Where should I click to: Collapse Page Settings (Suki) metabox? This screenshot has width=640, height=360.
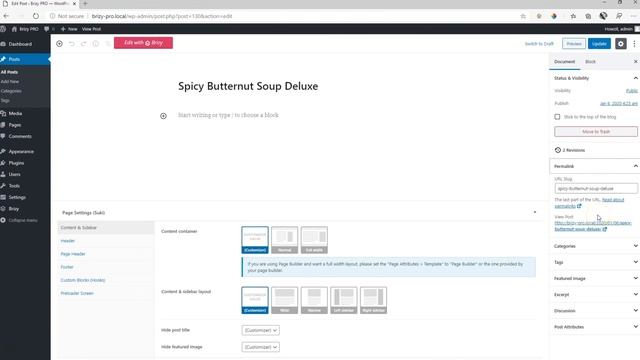tap(535, 212)
